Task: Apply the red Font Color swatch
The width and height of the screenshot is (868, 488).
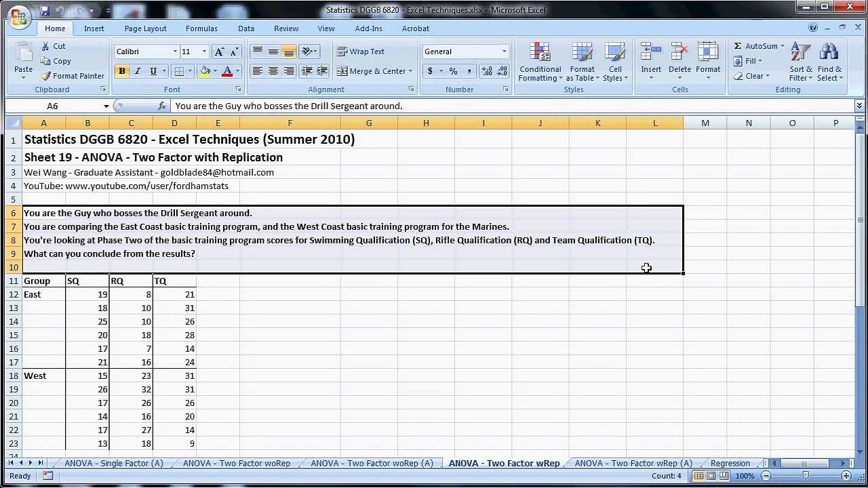Action: point(227,71)
